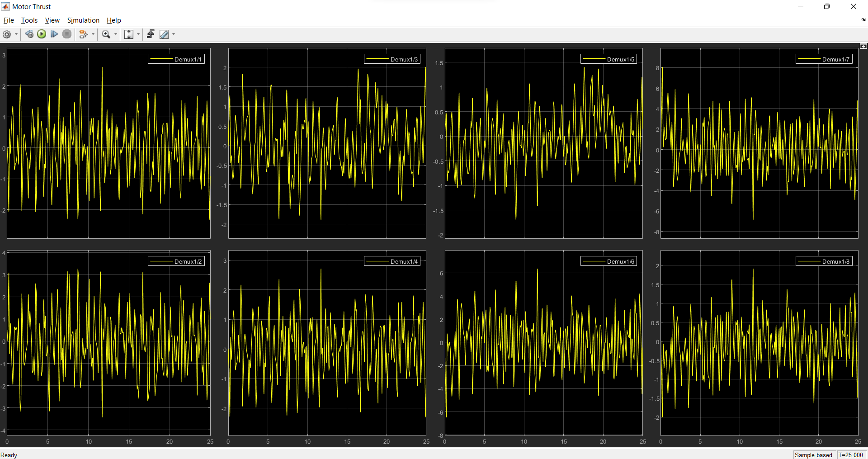
Task: Click the Stop simulation icon
Action: tap(67, 34)
